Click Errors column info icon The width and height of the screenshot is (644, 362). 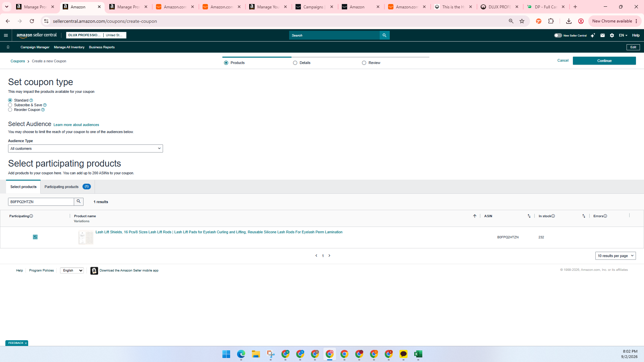coord(605,216)
